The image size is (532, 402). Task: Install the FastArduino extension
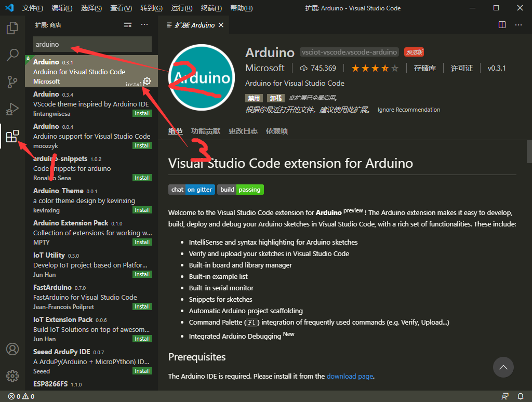point(142,306)
